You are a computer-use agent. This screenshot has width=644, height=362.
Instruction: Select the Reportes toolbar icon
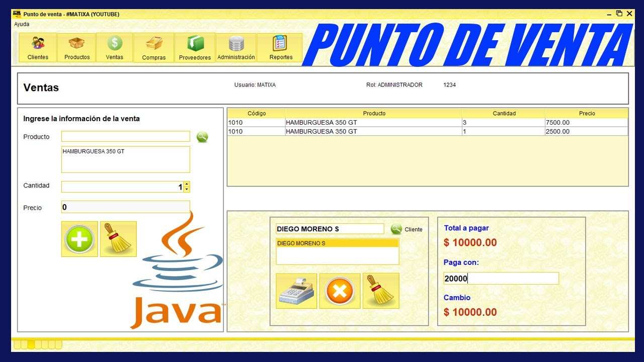tap(280, 47)
